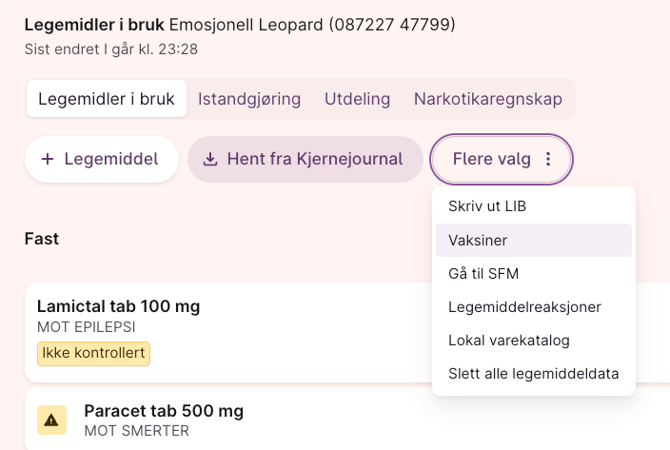670x450 pixels.
Task: Select the Narkotikaregnskap tab
Action: tap(488, 99)
